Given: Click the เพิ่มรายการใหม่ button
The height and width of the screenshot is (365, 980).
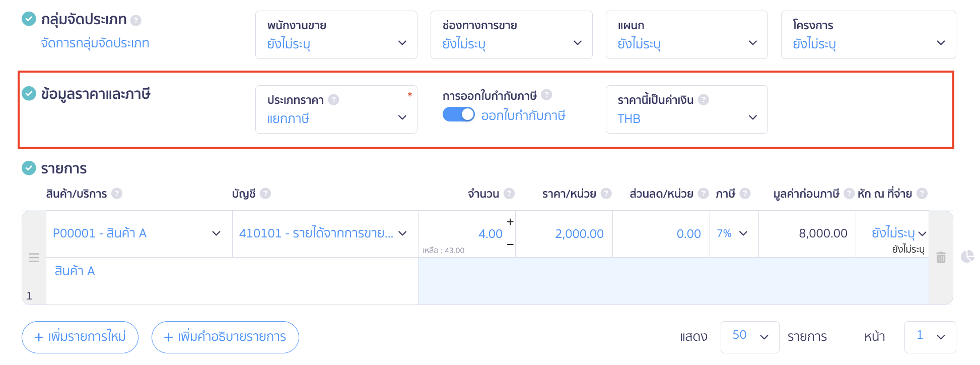Looking at the screenshot, I should (x=80, y=337).
